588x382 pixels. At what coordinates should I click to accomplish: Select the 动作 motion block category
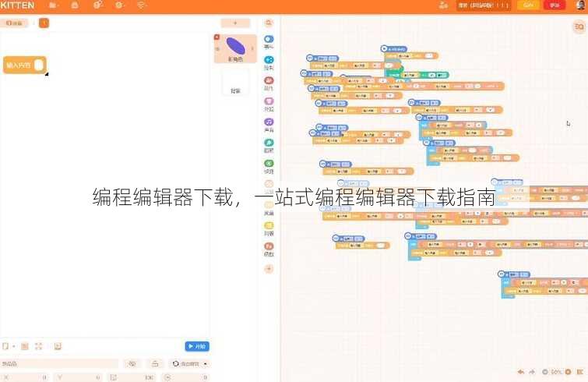pyautogui.click(x=269, y=83)
